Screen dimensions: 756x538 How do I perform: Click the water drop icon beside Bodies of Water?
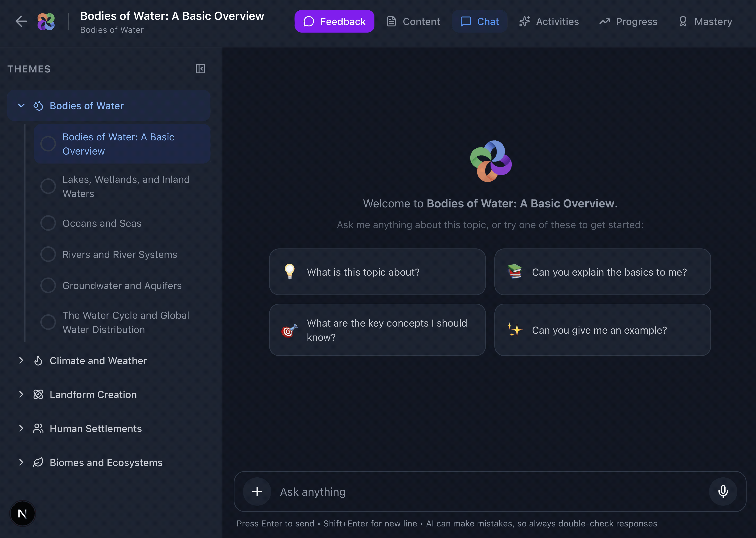pyautogui.click(x=38, y=105)
